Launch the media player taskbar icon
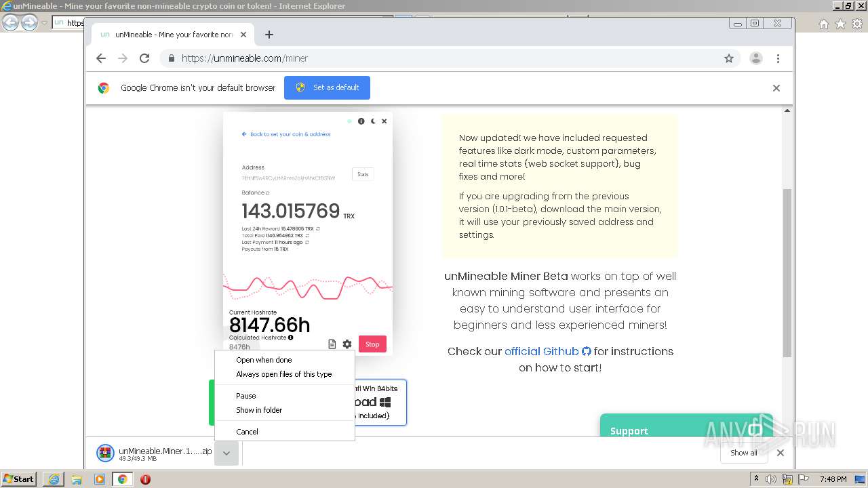 [x=100, y=479]
